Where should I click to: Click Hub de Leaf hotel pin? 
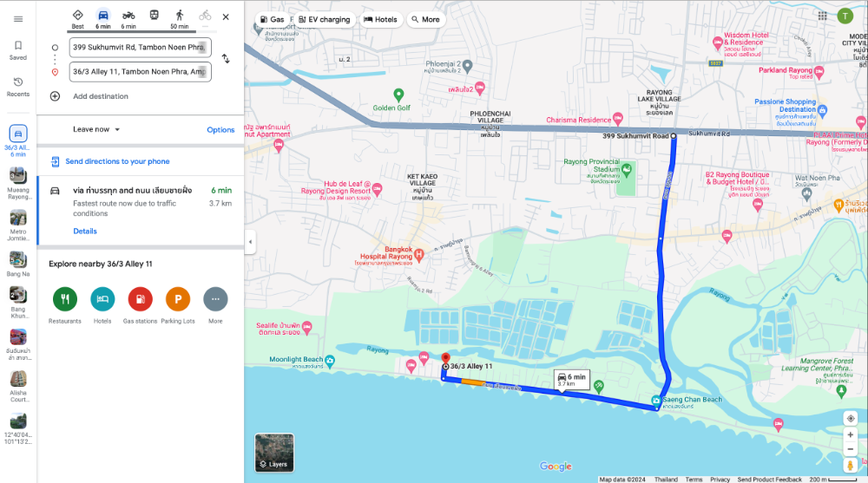377,189
